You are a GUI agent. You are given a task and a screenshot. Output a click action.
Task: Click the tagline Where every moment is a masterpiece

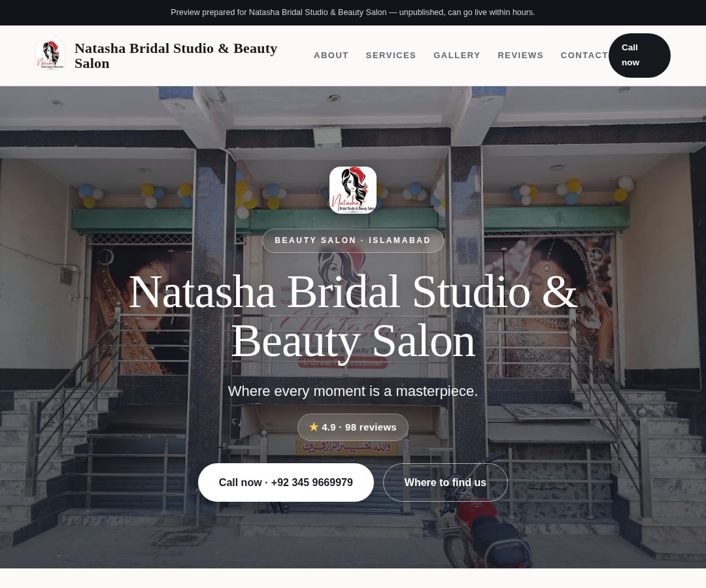coord(353,391)
